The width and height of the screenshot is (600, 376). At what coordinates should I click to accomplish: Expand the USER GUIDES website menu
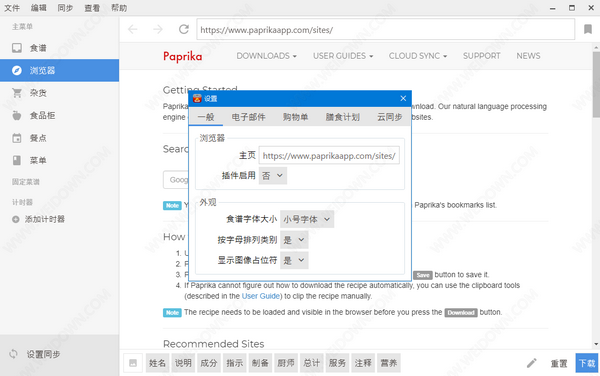coord(343,56)
